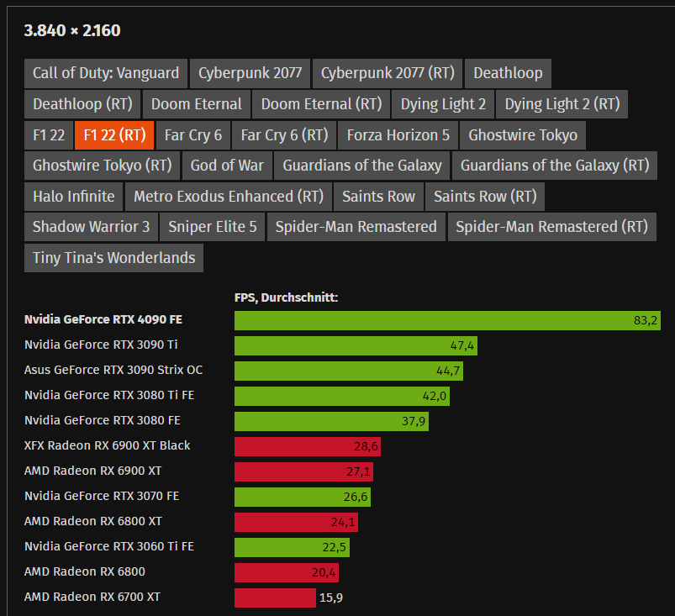The width and height of the screenshot is (675, 616).
Task: Click the 37,9 FPS green bar
Action: point(331,421)
